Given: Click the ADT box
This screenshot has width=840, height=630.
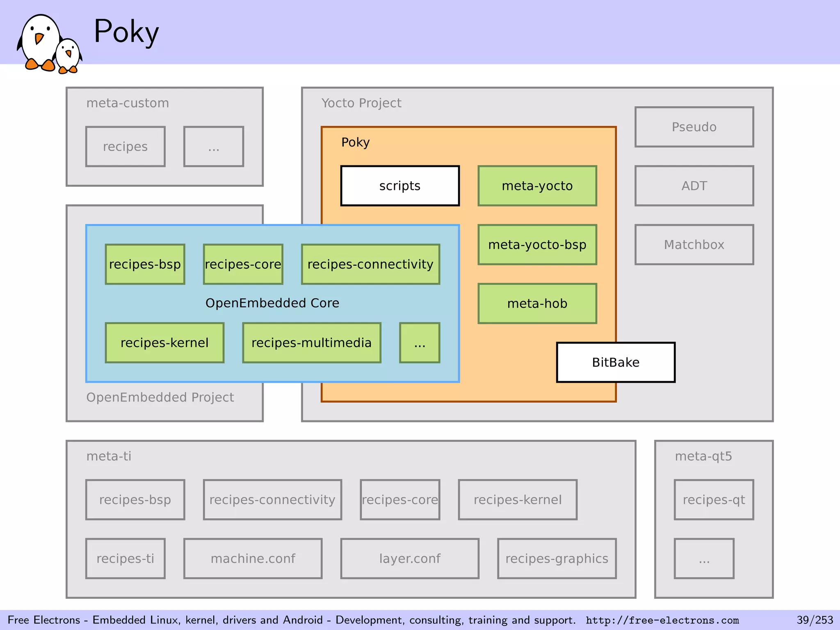Looking at the screenshot, I should 694,186.
